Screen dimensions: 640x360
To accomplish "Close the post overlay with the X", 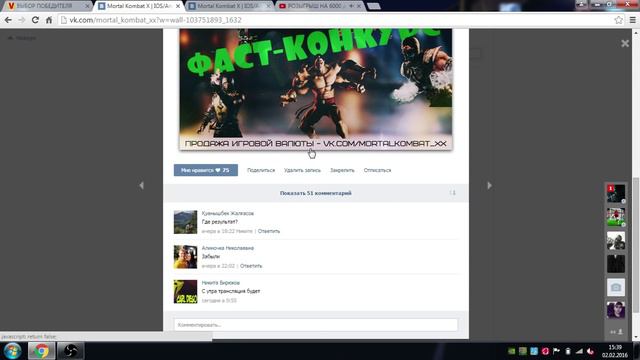I will point(625,43).
